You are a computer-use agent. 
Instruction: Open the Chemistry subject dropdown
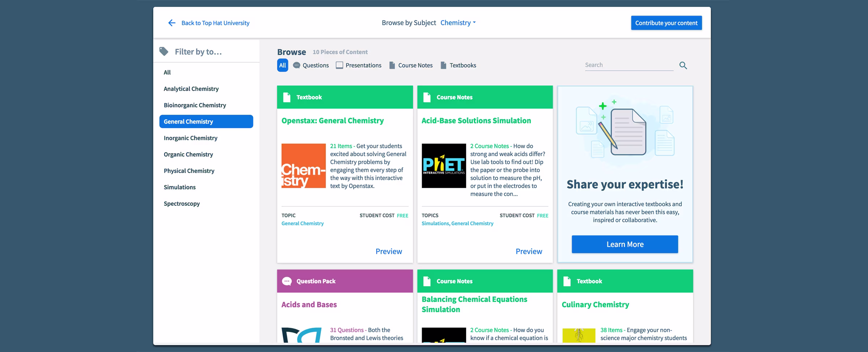tap(458, 23)
